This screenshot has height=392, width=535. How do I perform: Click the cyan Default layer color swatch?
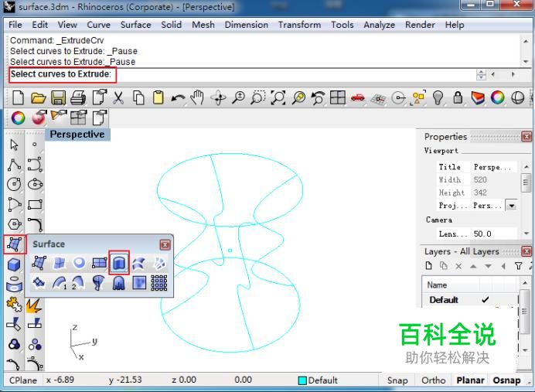[x=302, y=380]
